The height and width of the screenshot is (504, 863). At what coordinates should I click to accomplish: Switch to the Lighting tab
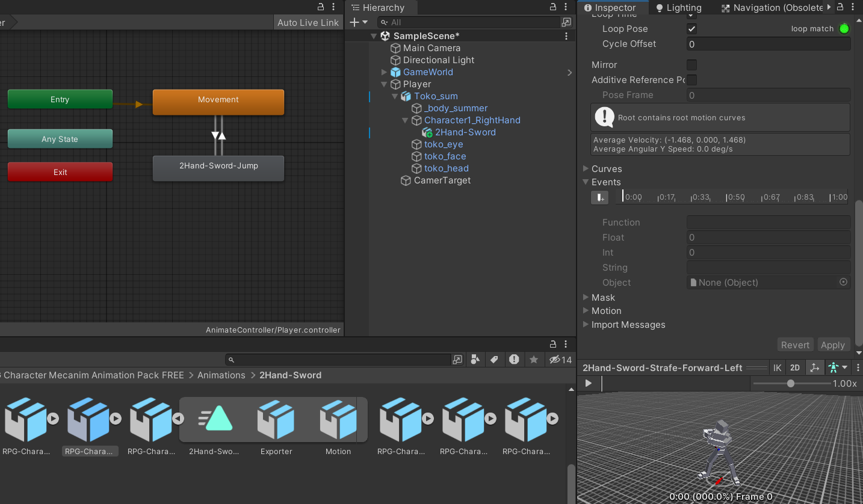click(x=678, y=8)
